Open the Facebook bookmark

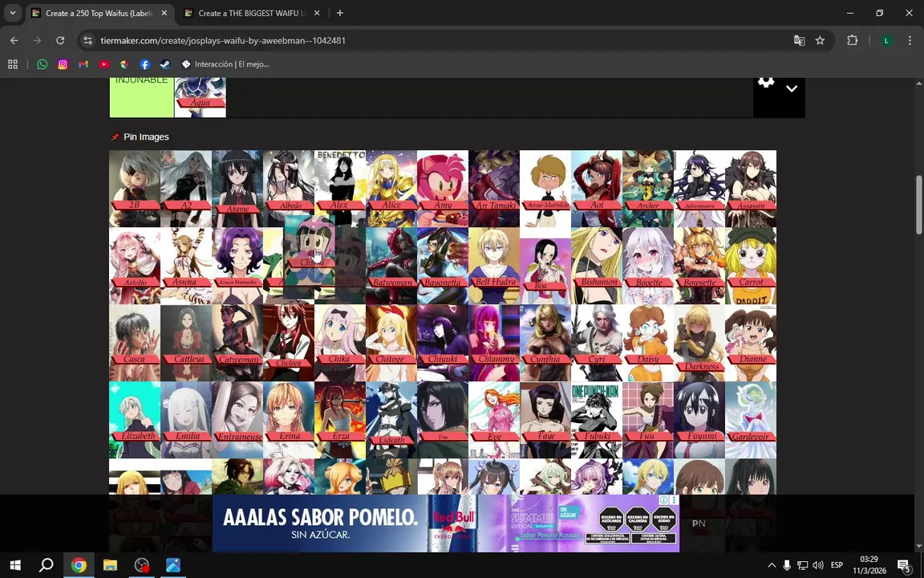(145, 64)
